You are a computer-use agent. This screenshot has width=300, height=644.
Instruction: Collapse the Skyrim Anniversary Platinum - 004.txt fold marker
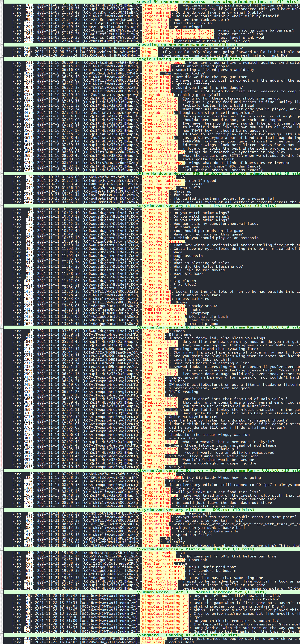(x=2, y=549)
